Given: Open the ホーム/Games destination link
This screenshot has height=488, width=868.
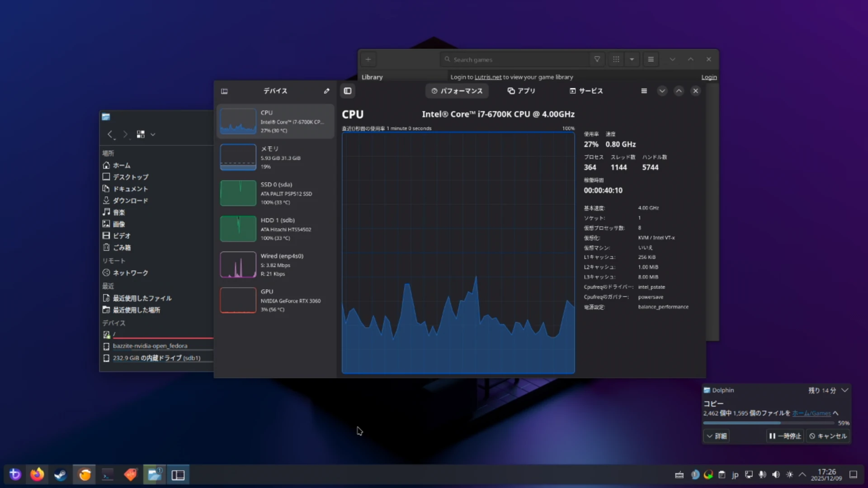Looking at the screenshot, I should click(811, 413).
